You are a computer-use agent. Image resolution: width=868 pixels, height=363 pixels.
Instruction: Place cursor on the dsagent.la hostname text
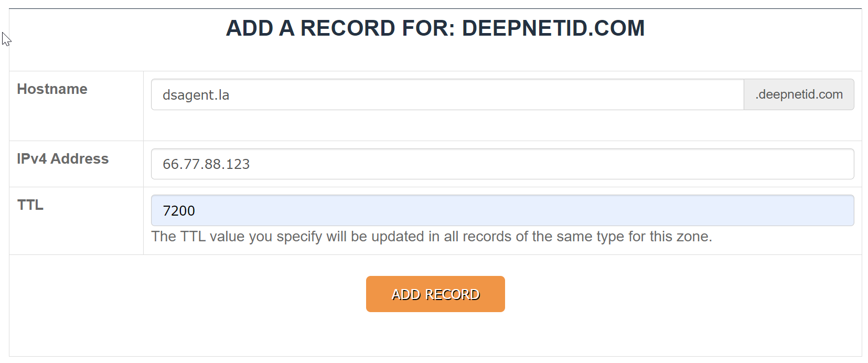196,95
